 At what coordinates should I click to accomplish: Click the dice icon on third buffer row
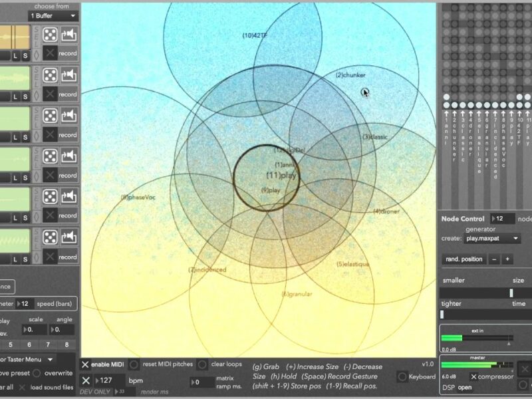[x=50, y=116]
